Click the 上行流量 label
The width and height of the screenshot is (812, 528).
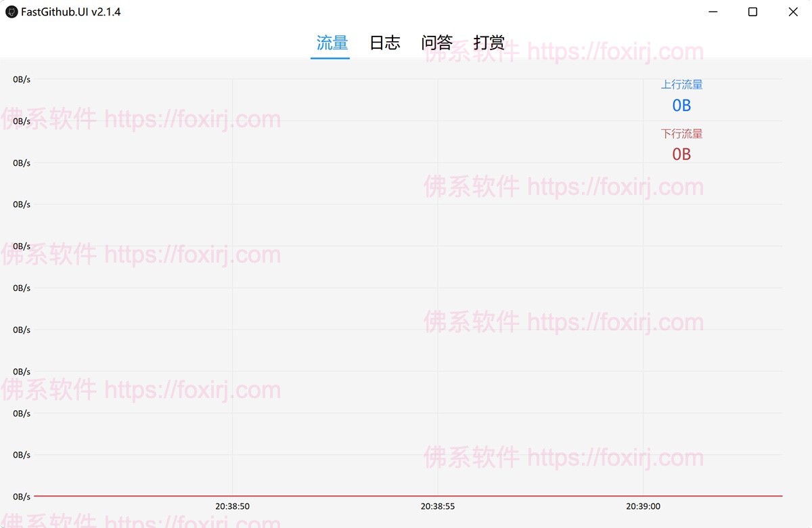tap(681, 84)
